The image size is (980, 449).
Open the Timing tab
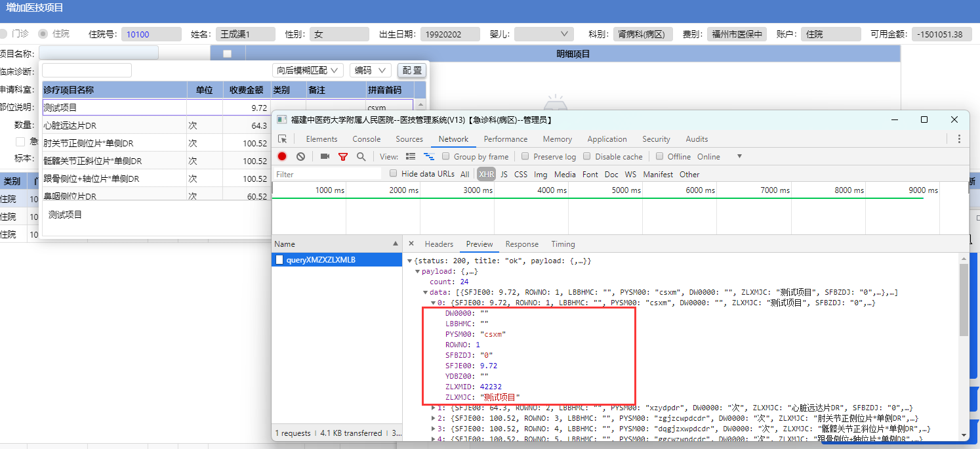pyautogui.click(x=563, y=244)
